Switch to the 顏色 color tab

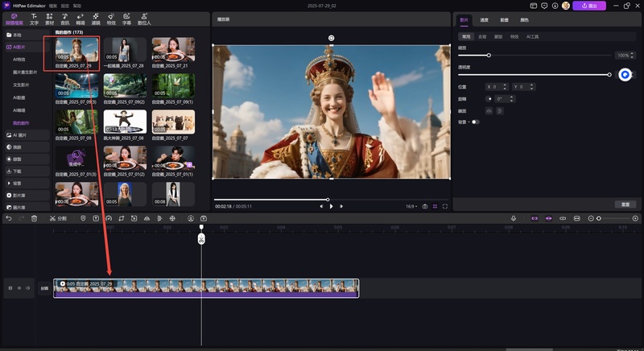(x=525, y=20)
